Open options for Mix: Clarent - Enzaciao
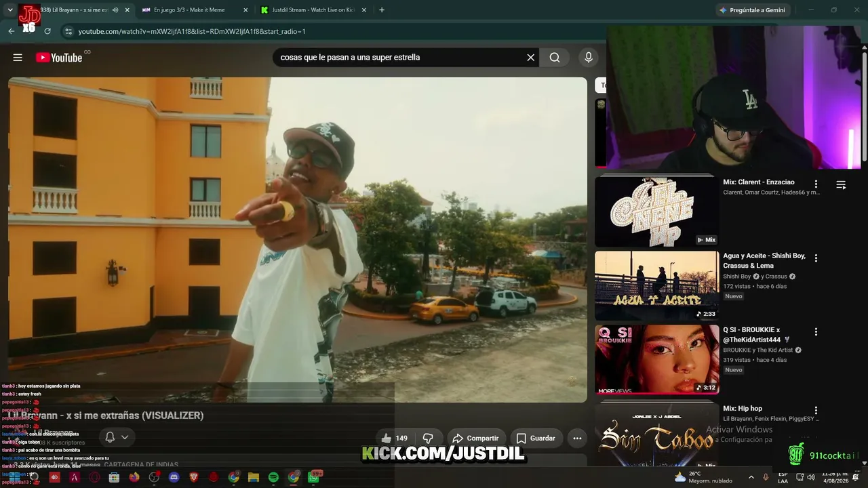Screen dimensions: 868x488 click(x=816, y=184)
